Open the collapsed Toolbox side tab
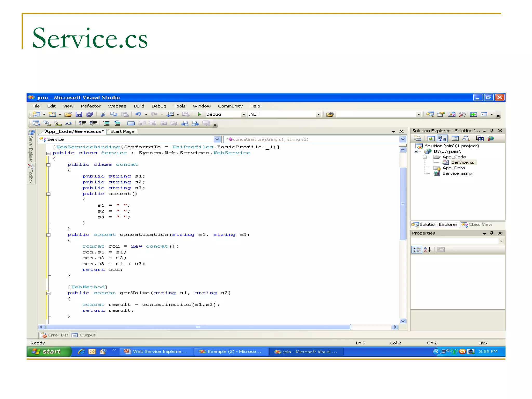Screen dimensions: 532x399 click(31, 174)
